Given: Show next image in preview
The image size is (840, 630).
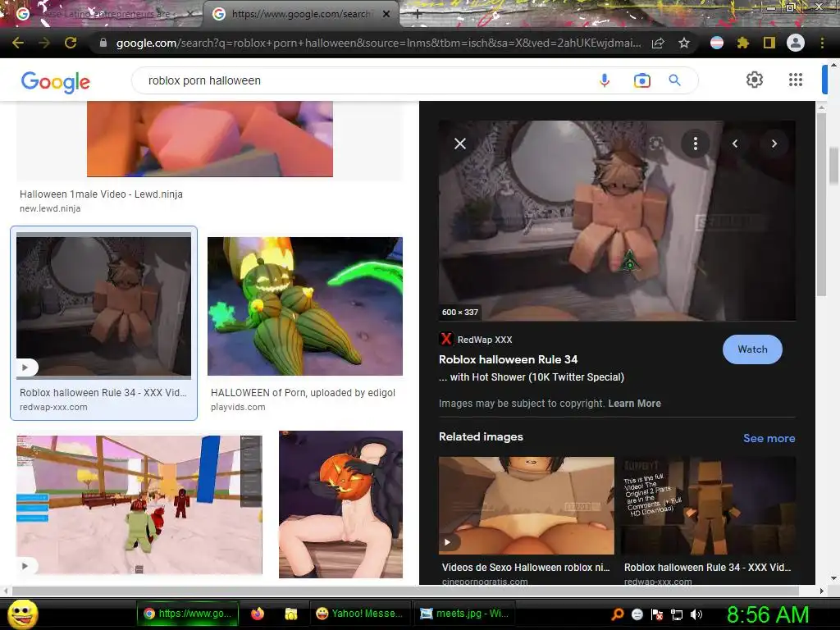Looking at the screenshot, I should [774, 143].
